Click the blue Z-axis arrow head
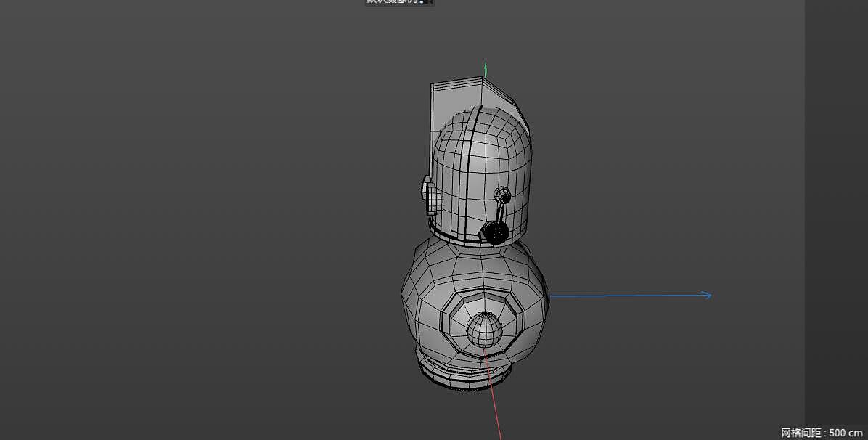 (x=706, y=296)
